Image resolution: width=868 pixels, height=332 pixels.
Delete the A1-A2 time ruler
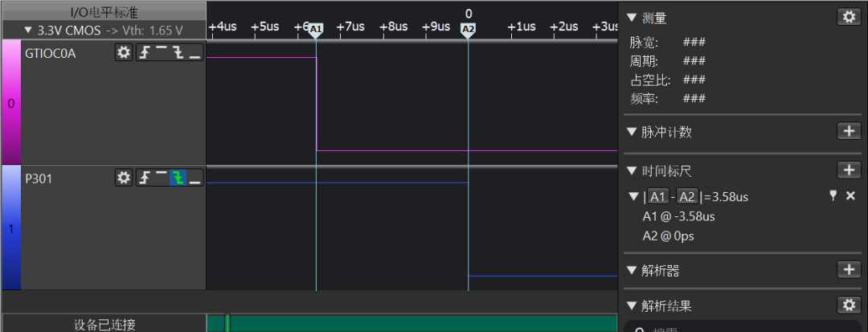(x=850, y=196)
